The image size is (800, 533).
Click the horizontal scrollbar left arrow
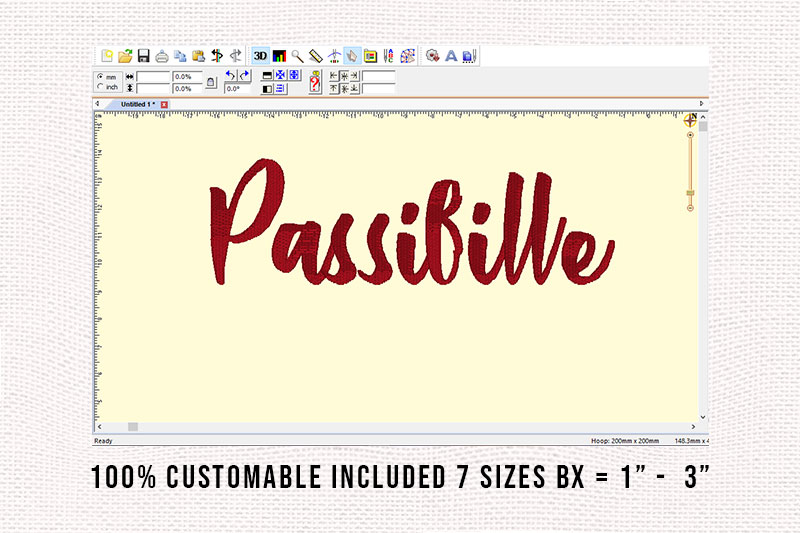99,426
